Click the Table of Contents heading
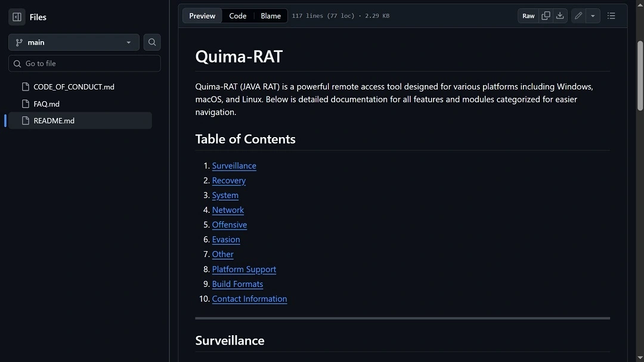This screenshot has width=644, height=362. [x=245, y=139]
